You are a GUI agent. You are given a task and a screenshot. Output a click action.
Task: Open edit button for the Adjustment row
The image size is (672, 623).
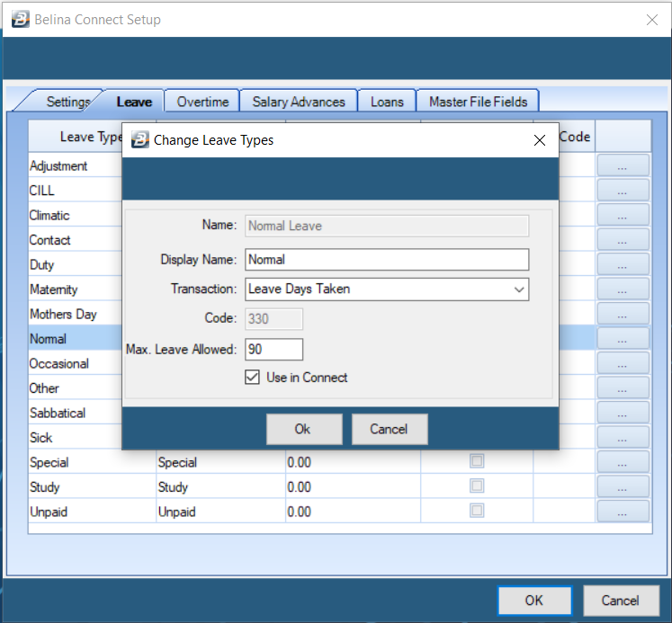tap(623, 165)
